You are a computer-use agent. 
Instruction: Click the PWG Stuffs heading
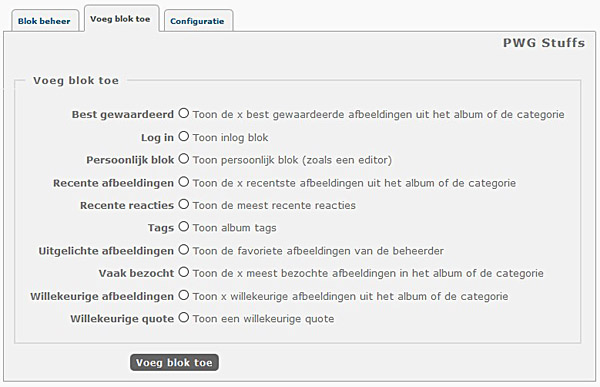pos(544,43)
